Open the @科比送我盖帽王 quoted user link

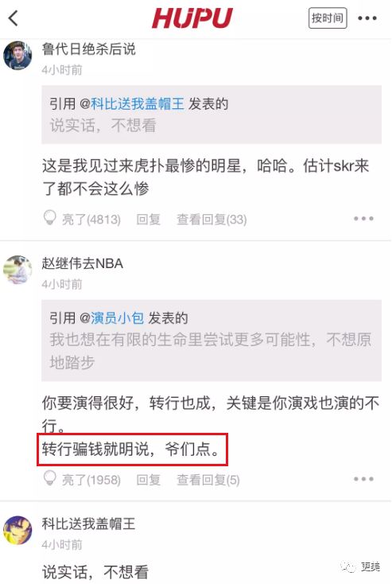click(x=132, y=103)
